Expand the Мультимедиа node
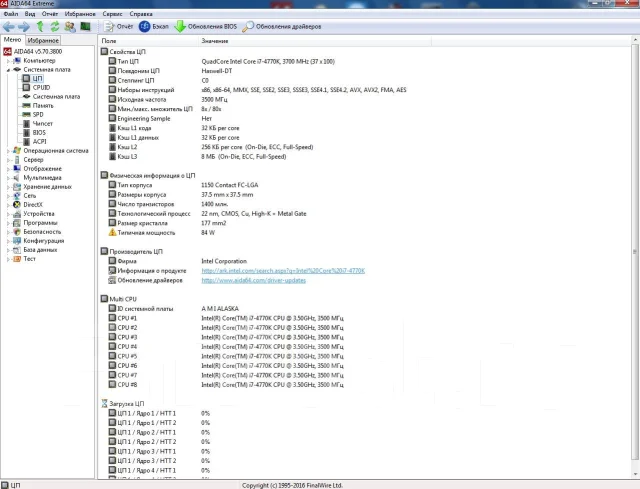This screenshot has height=489, width=640. point(8,178)
